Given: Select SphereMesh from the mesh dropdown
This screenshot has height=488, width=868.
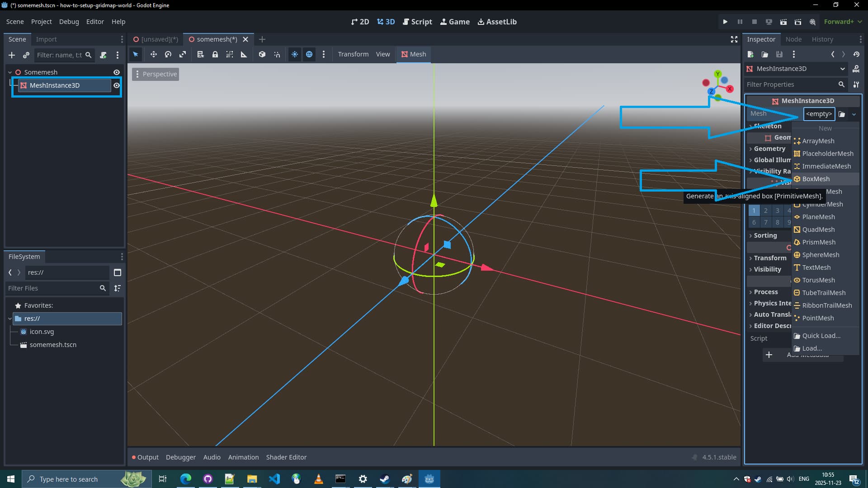Looking at the screenshot, I should (x=820, y=255).
